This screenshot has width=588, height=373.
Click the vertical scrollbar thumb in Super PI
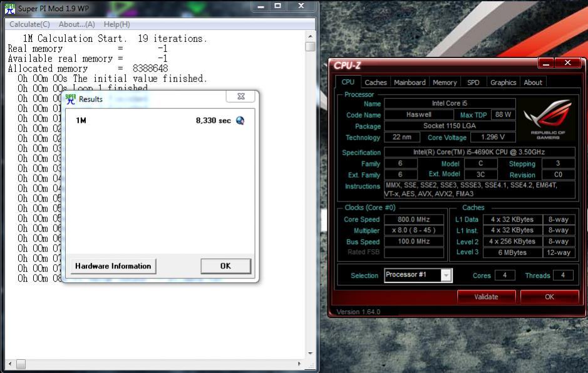tap(310, 47)
